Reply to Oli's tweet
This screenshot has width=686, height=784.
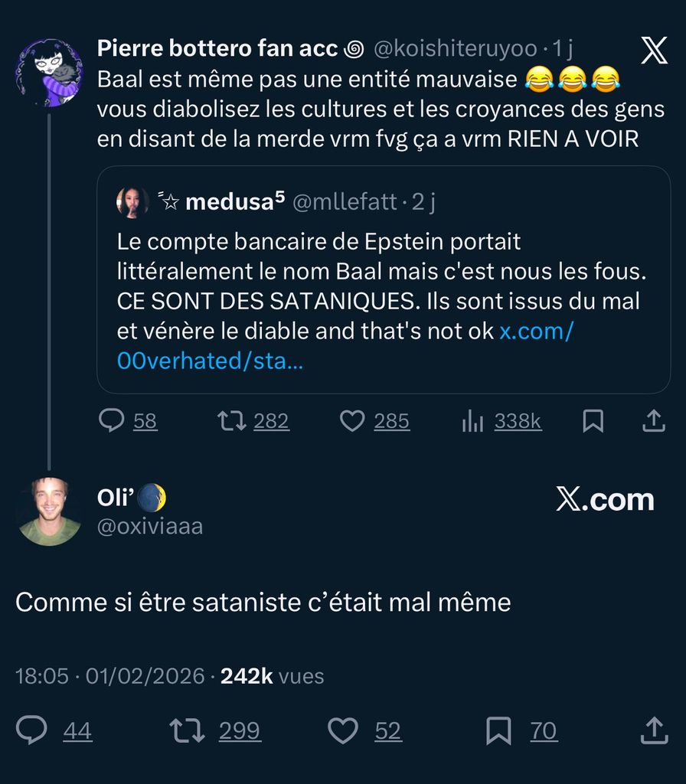pos(32,730)
